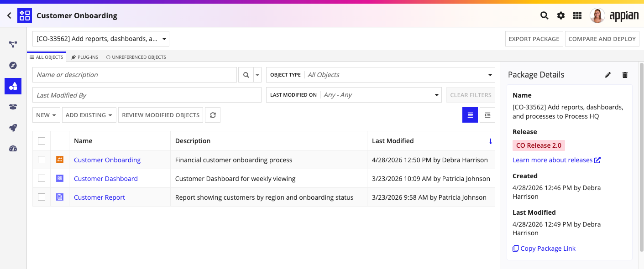Image resolution: width=644 pixels, height=269 pixels.
Task: Click the Name column header
Action: 83,141
